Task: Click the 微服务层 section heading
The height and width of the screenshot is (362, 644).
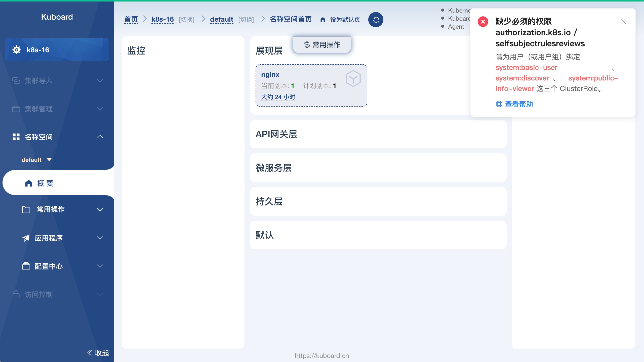Action: [x=273, y=168]
